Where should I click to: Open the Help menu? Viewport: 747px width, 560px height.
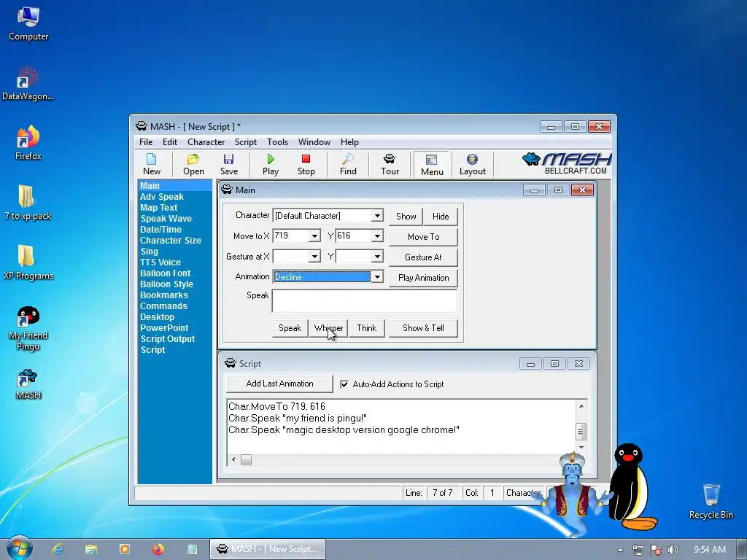click(x=349, y=142)
